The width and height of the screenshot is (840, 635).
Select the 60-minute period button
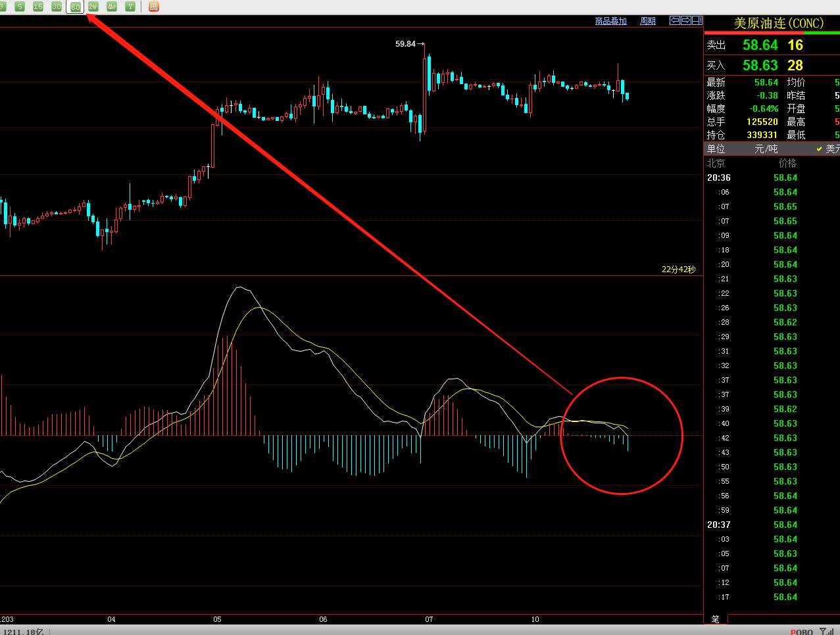pos(75,7)
